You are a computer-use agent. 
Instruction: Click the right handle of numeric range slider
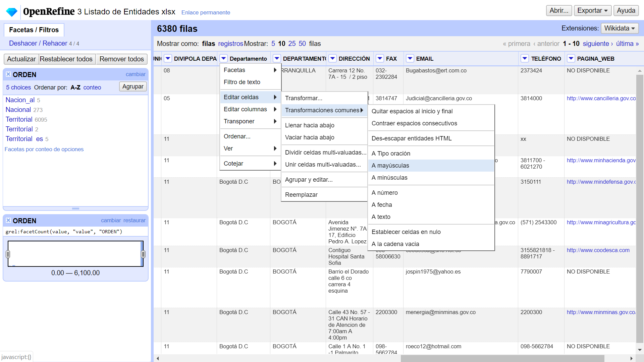[143, 254]
